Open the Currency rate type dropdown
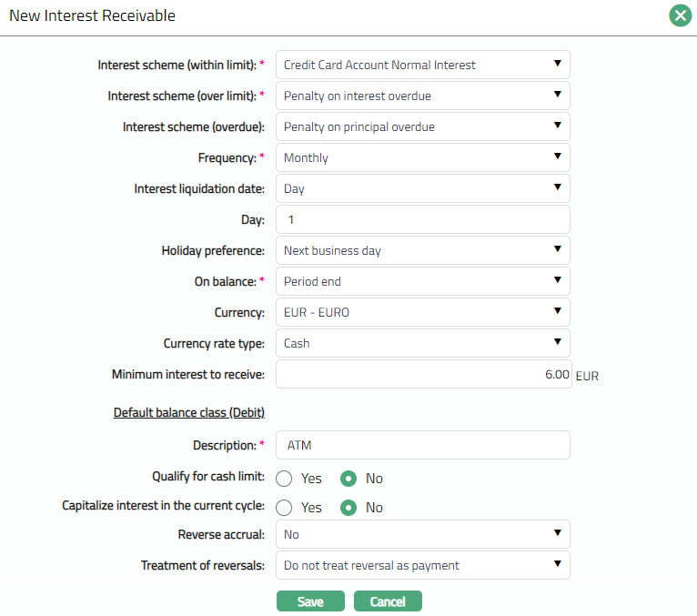 pyautogui.click(x=422, y=343)
